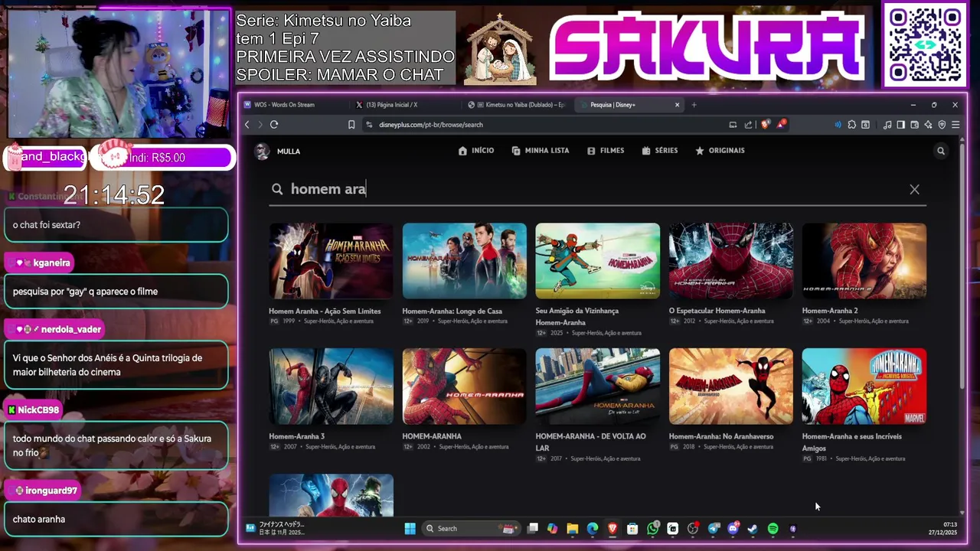Open the Leo AI sparkle icon

tap(928, 125)
